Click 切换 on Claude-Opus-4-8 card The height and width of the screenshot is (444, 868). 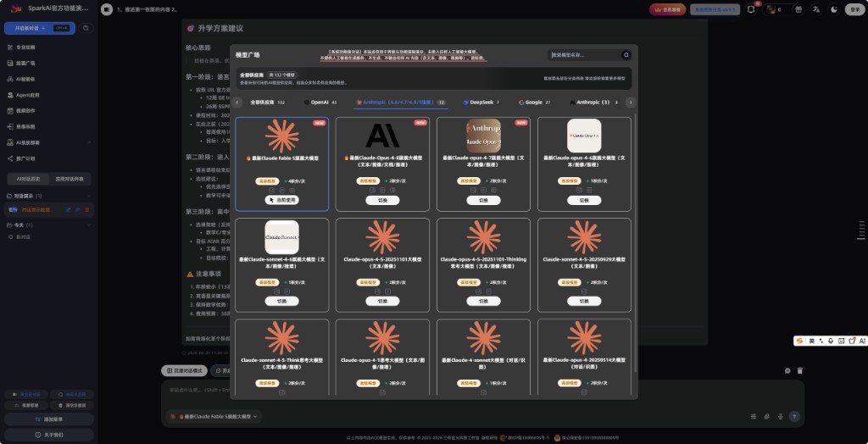pyautogui.click(x=382, y=201)
